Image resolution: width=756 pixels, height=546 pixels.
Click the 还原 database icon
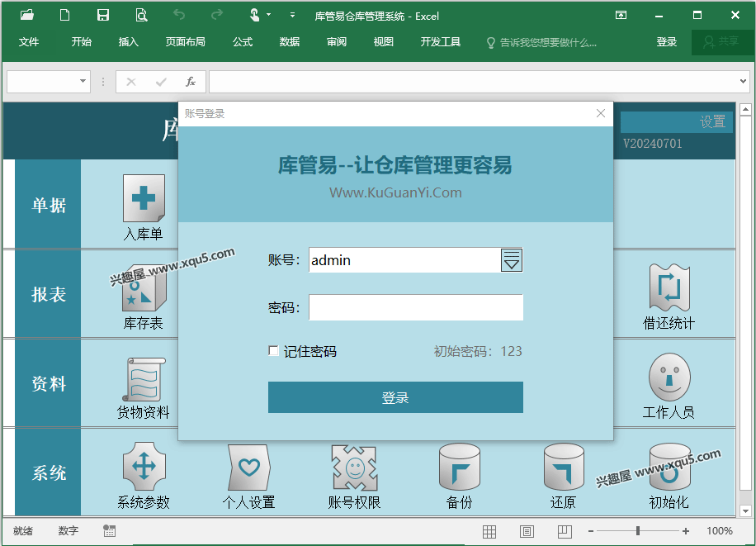click(564, 467)
